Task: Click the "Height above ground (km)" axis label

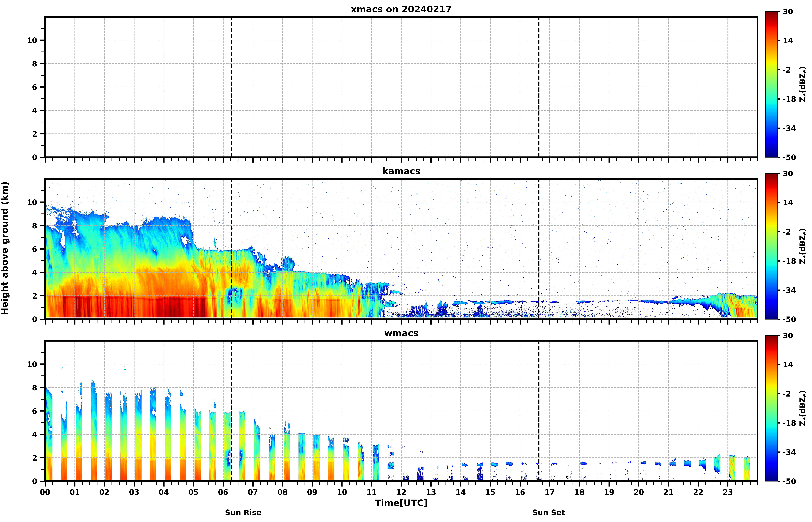Action: pyautogui.click(x=5, y=248)
